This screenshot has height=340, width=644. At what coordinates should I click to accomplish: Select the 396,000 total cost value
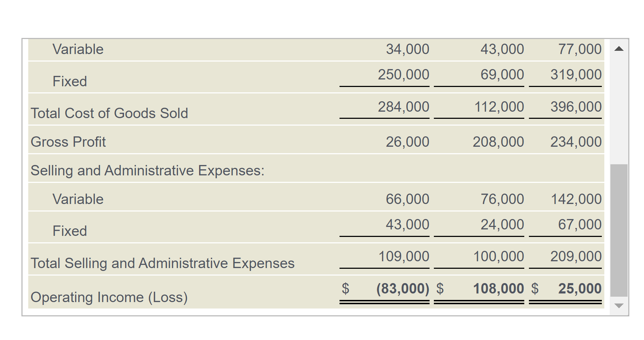[x=576, y=107]
